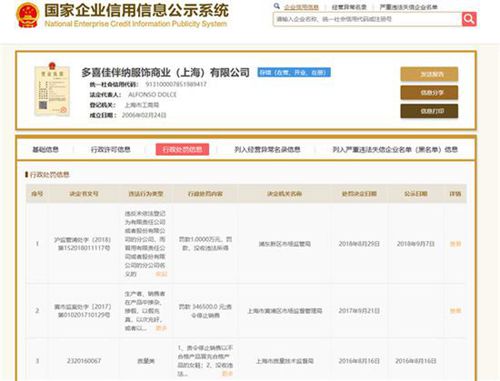The image size is (500, 381).
Task: Switch to the 列入经营异常名录信息 tab
Action: pyautogui.click(x=267, y=149)
